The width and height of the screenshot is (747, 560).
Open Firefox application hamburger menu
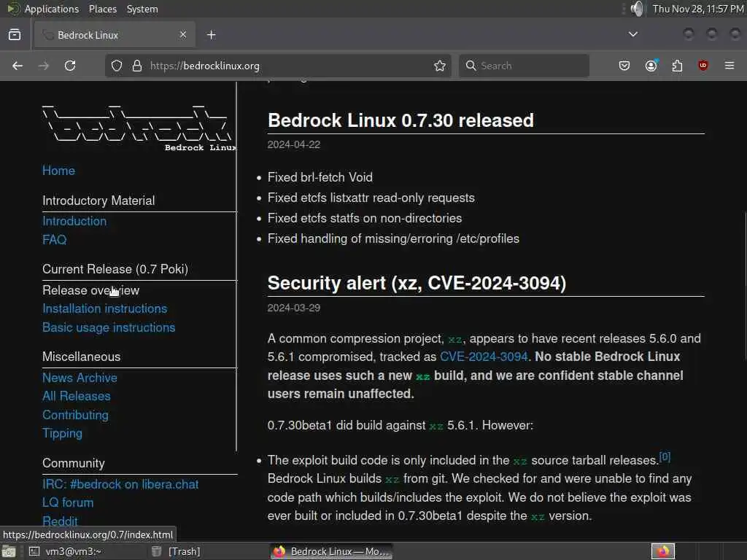(x=729, y=66)
